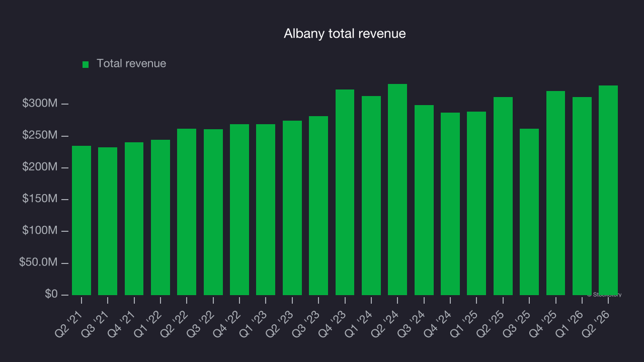The width and height of the screenshot is (644, 362).
Task: Click the revenue bar for Q3 '25
Action: pyautogui.click(x=529, y=212)
